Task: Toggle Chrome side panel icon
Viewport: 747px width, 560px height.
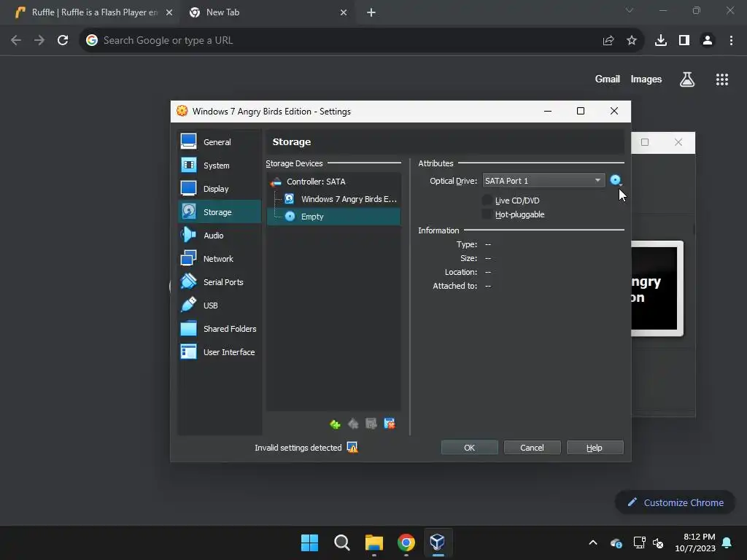Action: pyautogui.click(x=684, y=40)
